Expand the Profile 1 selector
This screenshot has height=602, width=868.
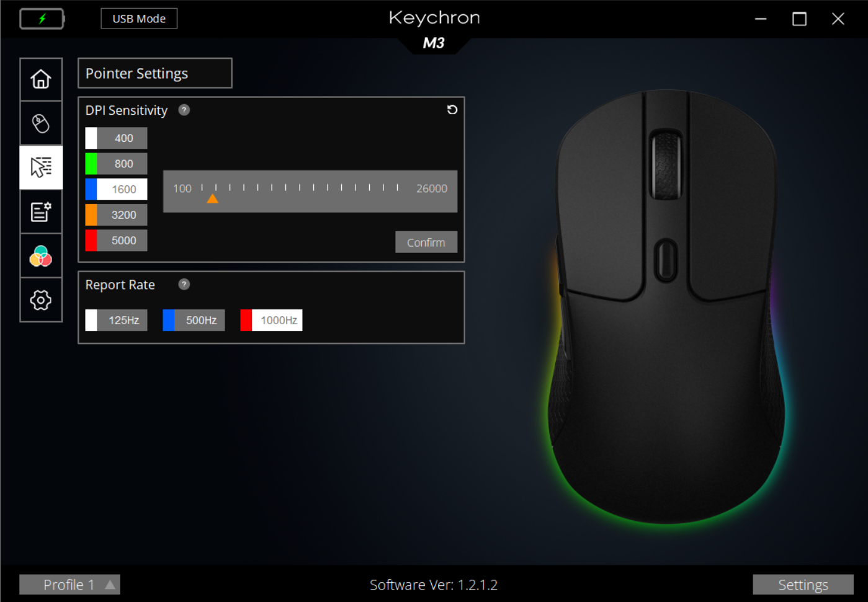click(x=69, y=585)
